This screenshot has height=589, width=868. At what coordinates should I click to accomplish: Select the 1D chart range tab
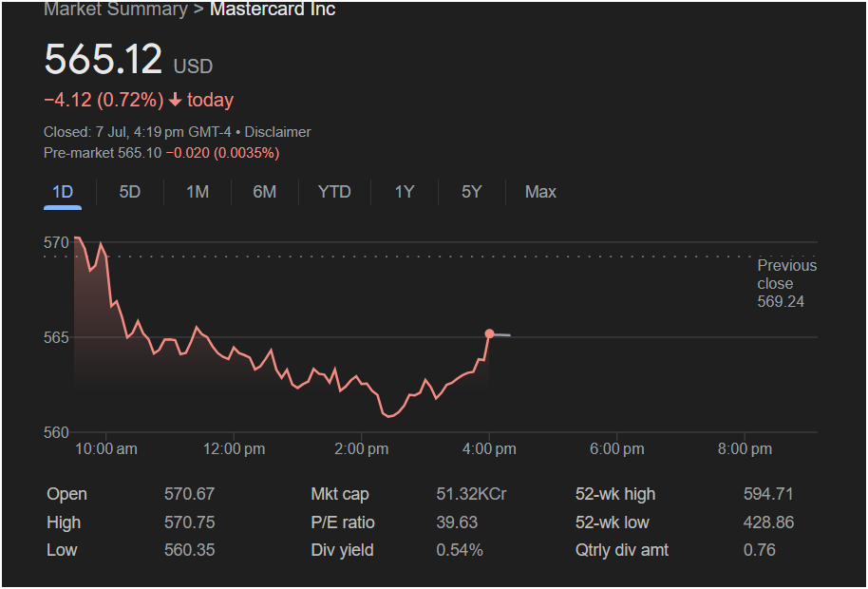coord(63,192)
